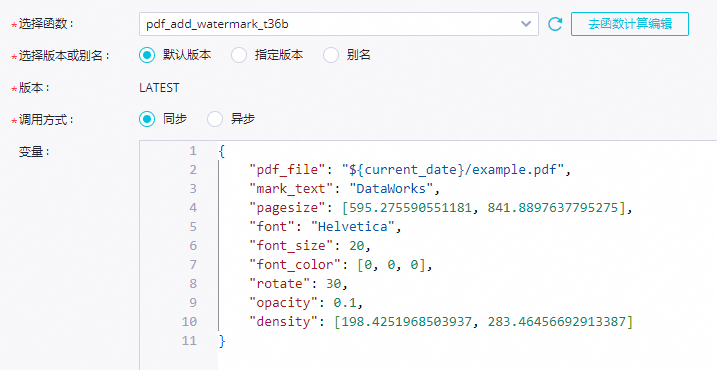Click the "pagesize" key

(x=288, y=208)
